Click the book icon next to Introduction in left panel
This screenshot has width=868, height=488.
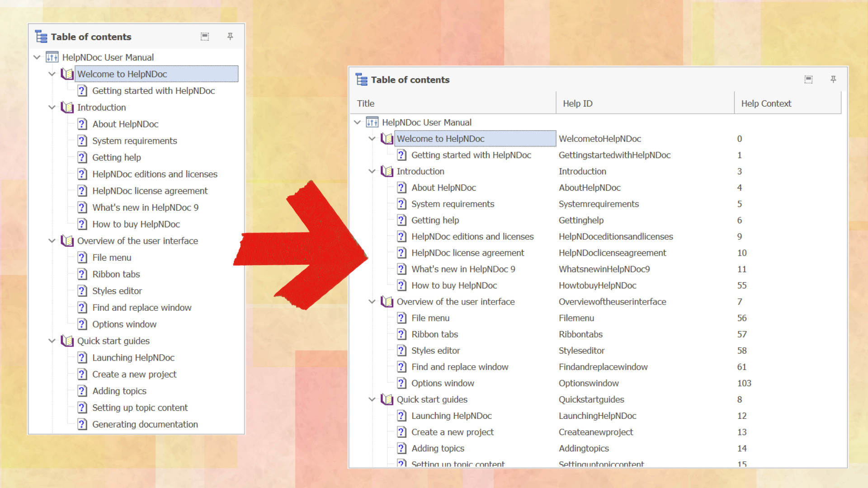[x=67, y=107]
